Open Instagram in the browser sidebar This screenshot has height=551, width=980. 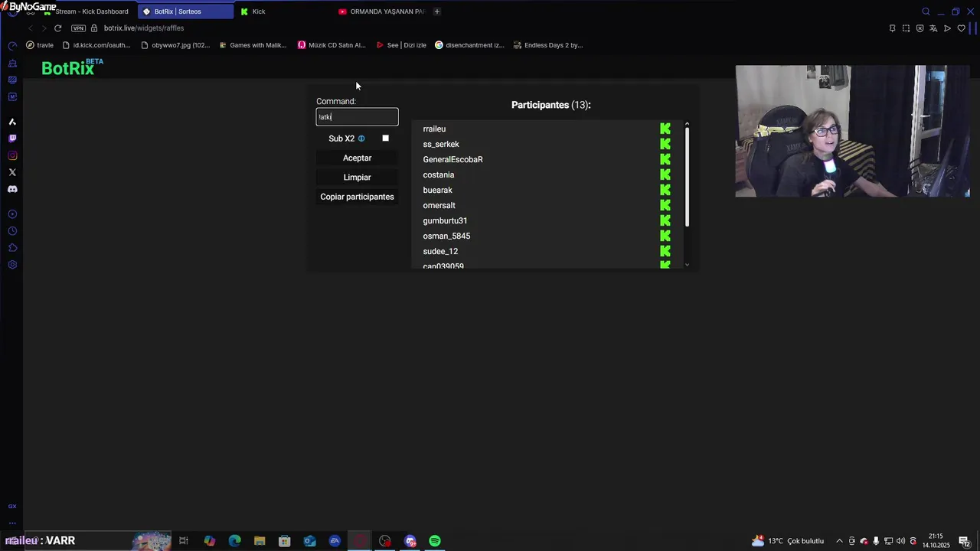point(12,155)
